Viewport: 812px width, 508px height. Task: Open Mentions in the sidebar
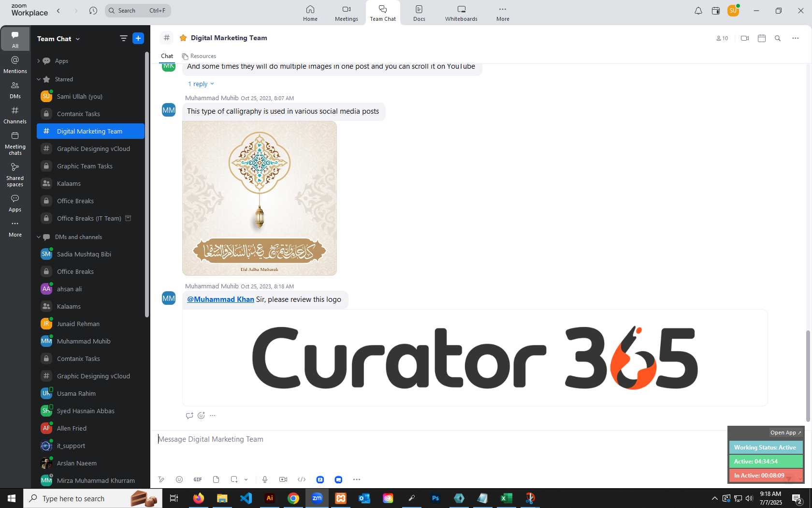coord(15,64)
